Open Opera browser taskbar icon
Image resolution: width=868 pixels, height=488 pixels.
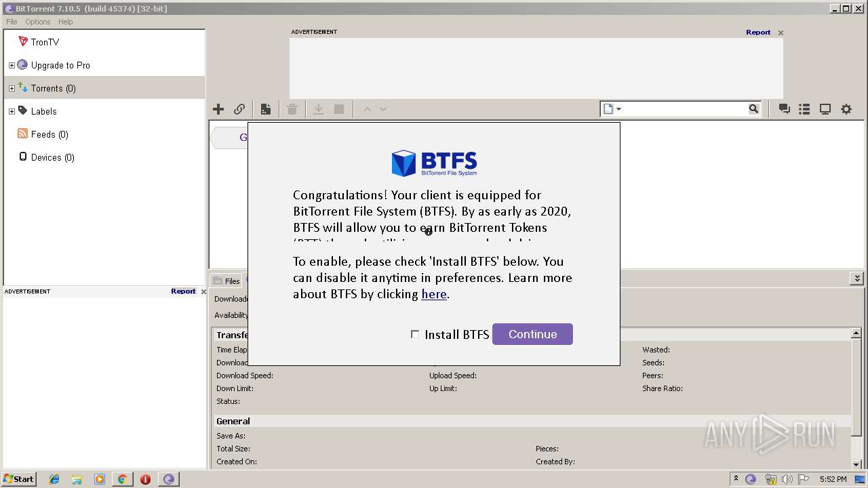(145, 479)
